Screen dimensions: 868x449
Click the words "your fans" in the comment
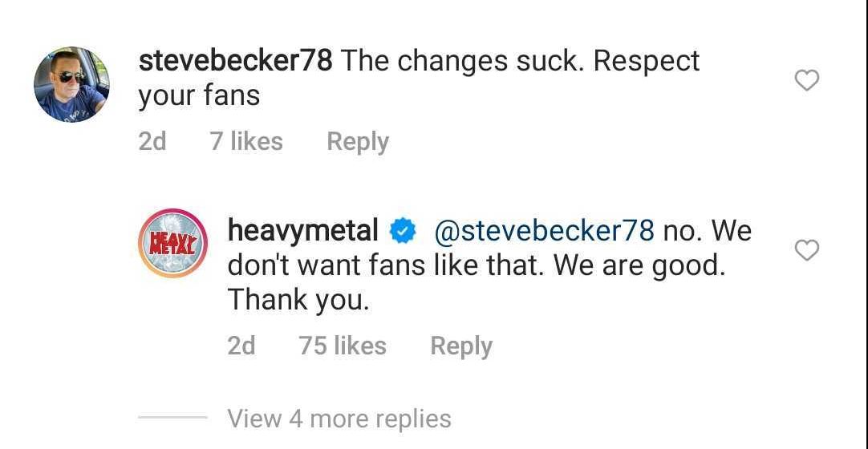point(199,96)
